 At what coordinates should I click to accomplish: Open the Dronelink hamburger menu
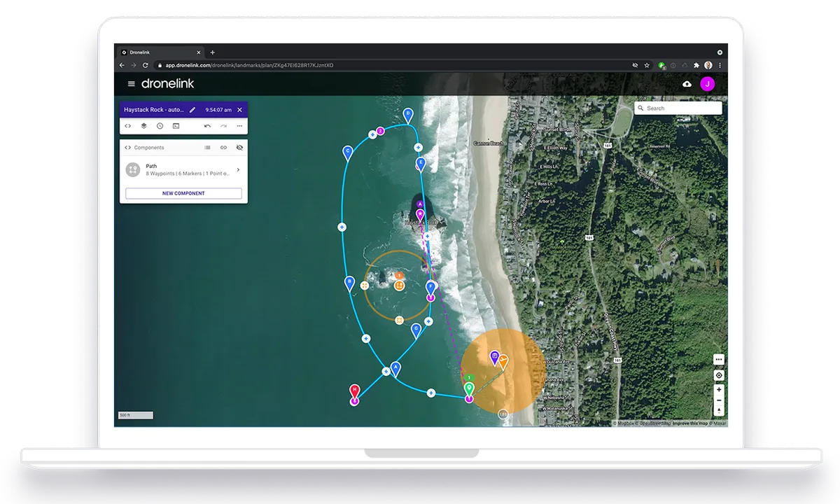pos(131,84)
